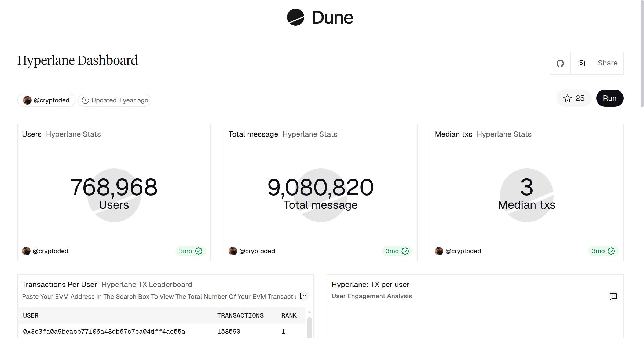This screenshot has height=338, width=644.
Task: Open the dashboard's GitHub icon
Action: pos(560,63)
